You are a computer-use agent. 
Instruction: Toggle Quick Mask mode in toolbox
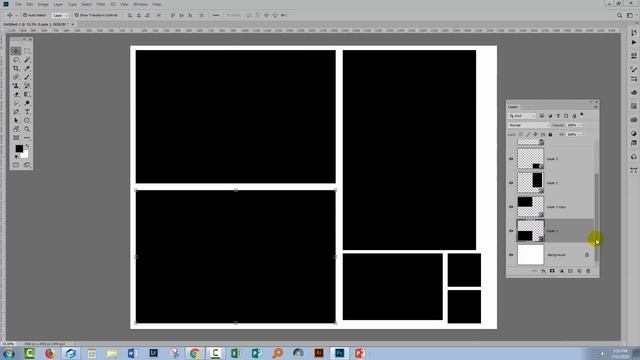(16, 165)
